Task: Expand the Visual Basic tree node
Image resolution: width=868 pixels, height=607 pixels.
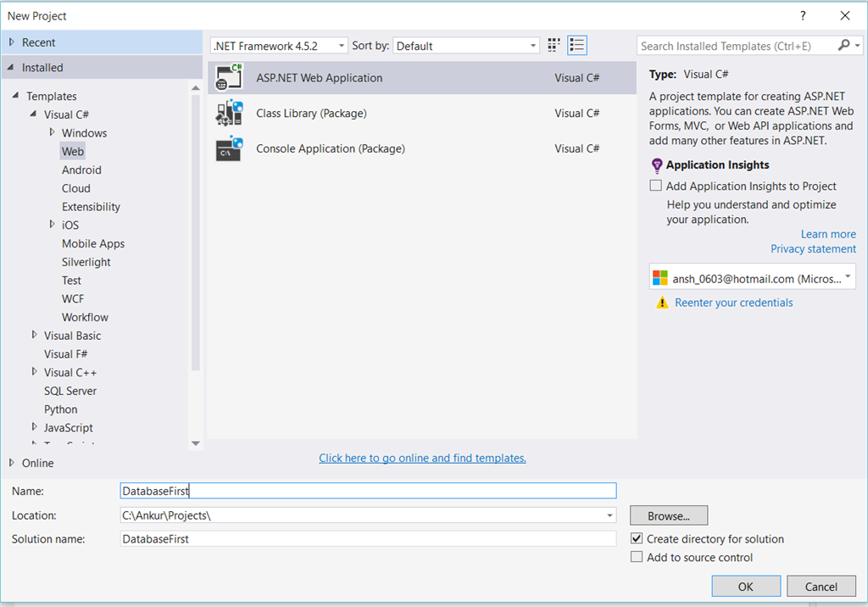Action: (x=34, y=335)
